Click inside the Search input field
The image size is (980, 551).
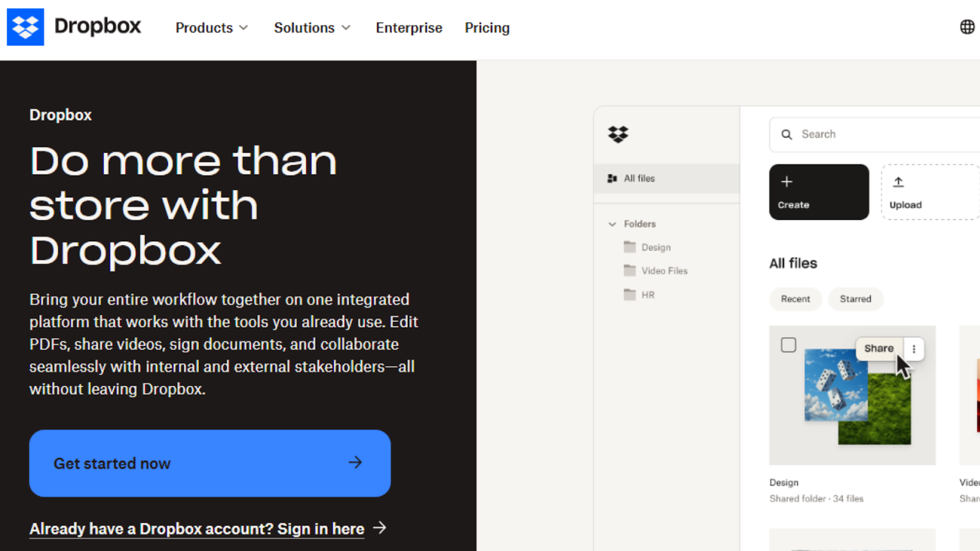858,134
